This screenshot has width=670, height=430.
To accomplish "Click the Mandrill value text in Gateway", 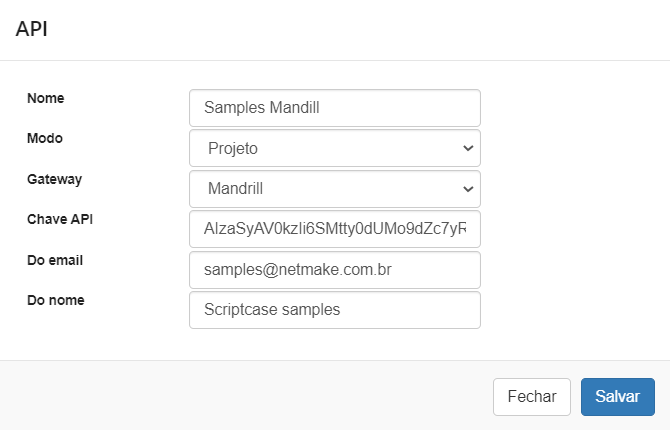I will pos(235,188).
